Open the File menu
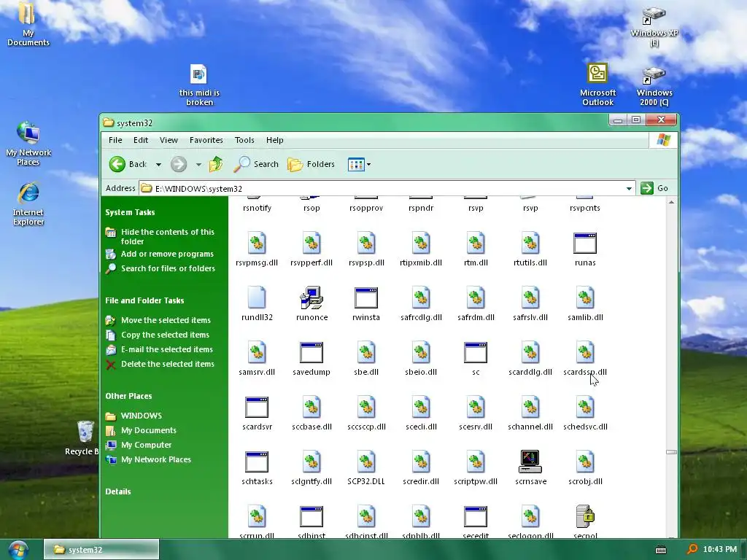The image size is (747, 560). [x=115, y=140]
